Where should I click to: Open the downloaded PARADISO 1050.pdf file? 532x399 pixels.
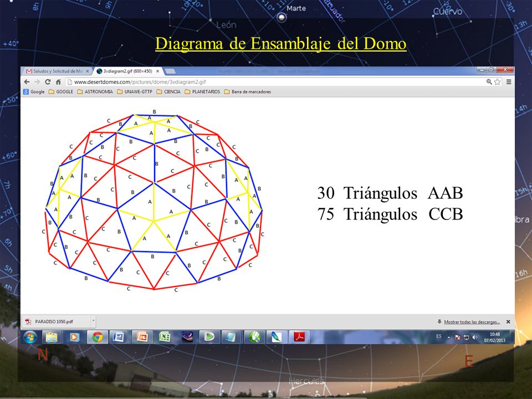(x=57, y=321)
